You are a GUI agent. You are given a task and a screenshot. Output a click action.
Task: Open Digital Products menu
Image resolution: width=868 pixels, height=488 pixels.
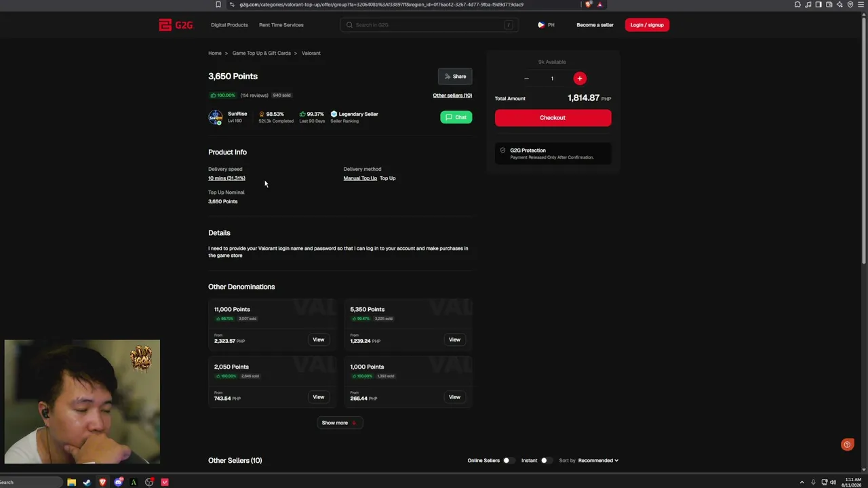point(229,25)
